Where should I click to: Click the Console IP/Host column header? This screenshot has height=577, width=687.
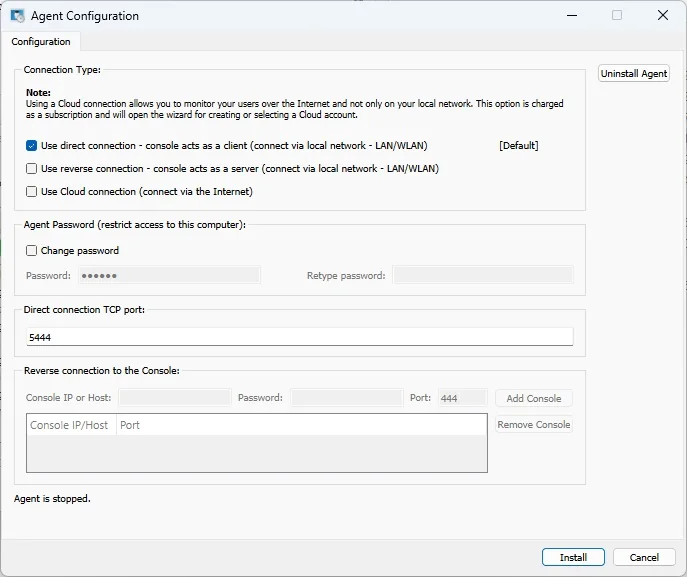(x=71, y=425)
